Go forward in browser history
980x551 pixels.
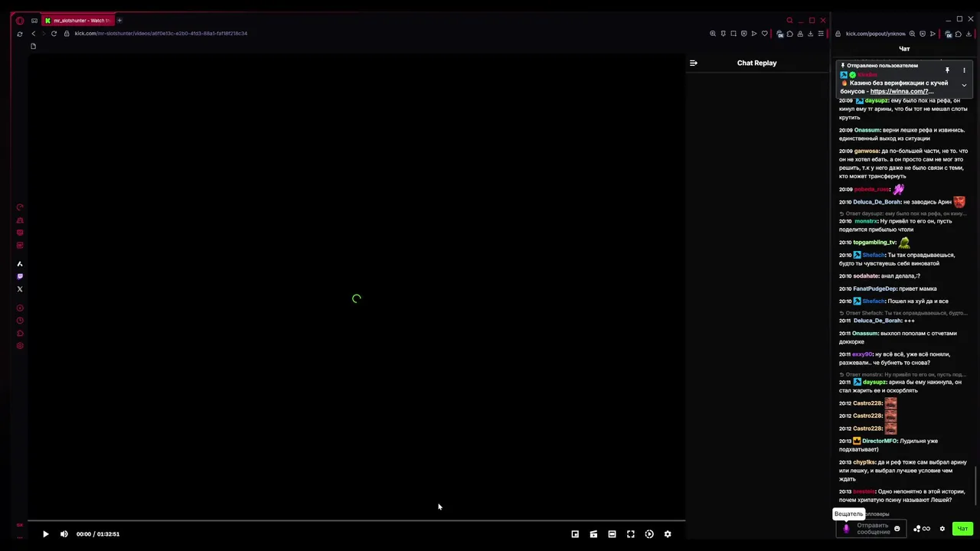pyautogui.click(x=43, y=34)
